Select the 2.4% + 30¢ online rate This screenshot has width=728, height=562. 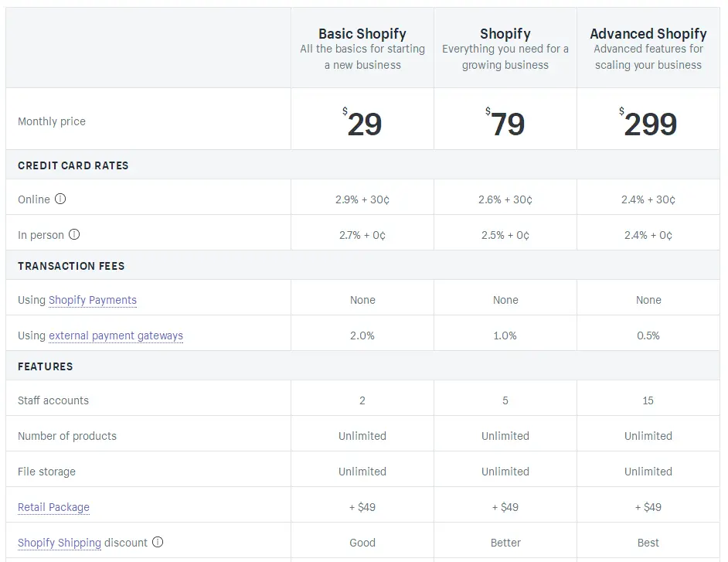coord(648,199)
